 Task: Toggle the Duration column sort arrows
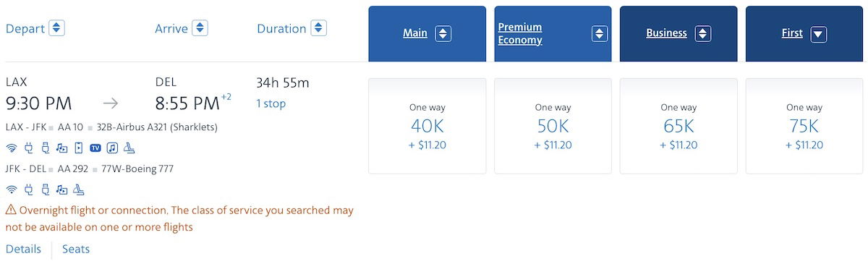(x=318, y=28)
